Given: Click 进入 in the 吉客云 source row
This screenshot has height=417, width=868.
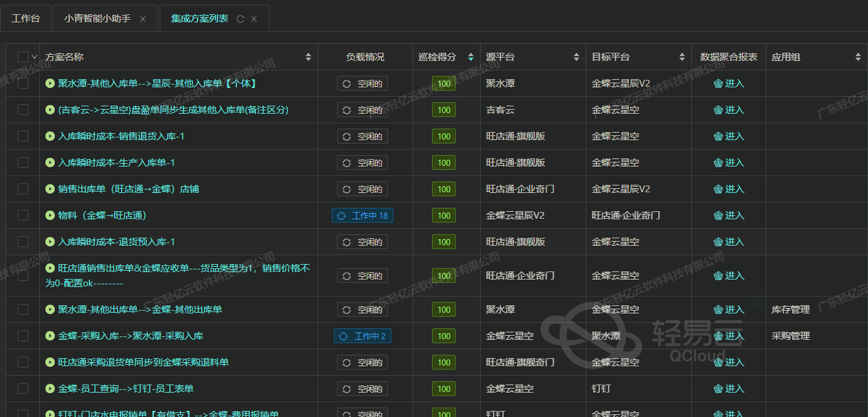Looking at the screenshot, I should point(729,110).
